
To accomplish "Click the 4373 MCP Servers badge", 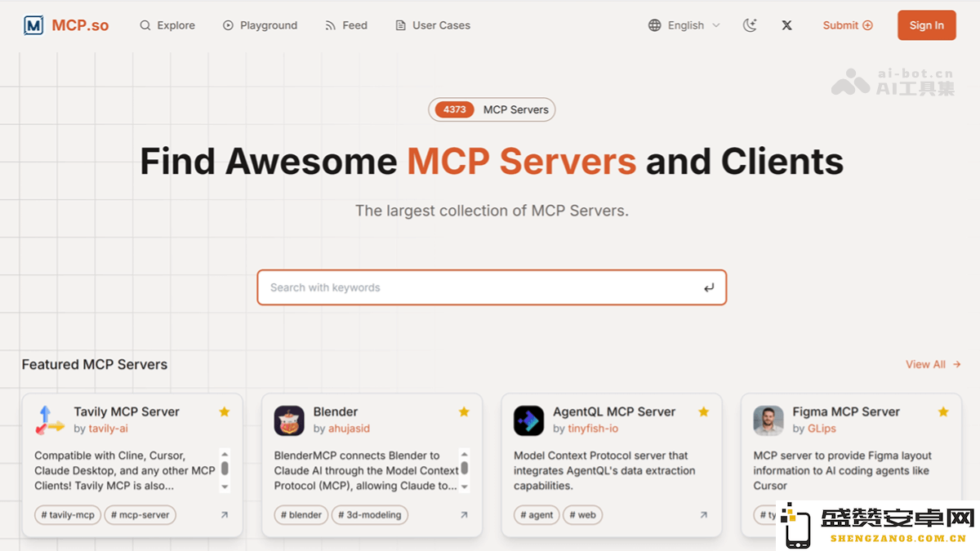I will [x=492, y=109].
